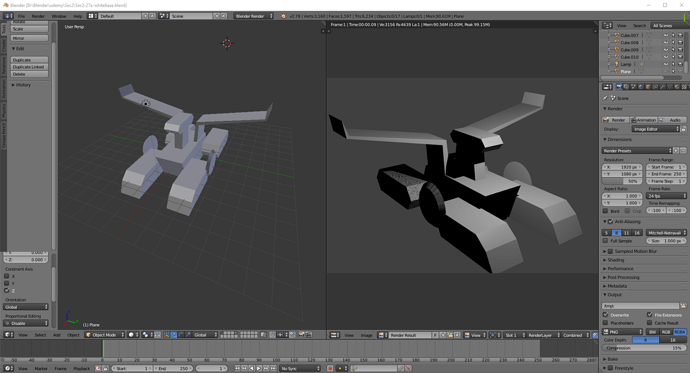Toggle the 3D manipulator widget icon

(x=167, y=335)
